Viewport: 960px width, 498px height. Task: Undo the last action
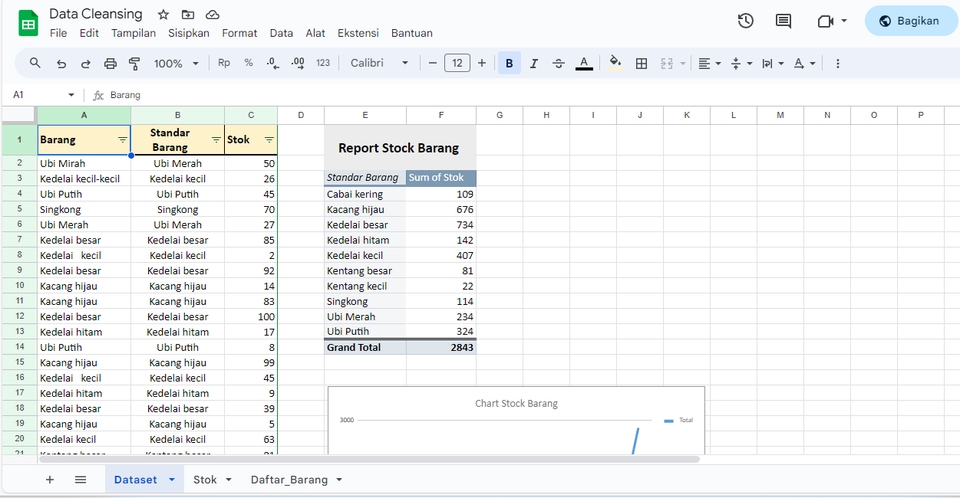(x=61, y=64)
